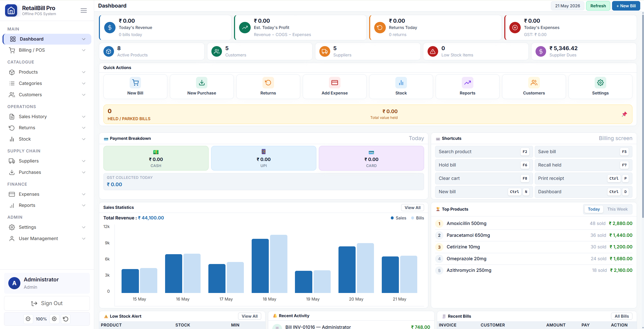Open Customers quick action people icon
644x329 pixels.
point(534,83)
